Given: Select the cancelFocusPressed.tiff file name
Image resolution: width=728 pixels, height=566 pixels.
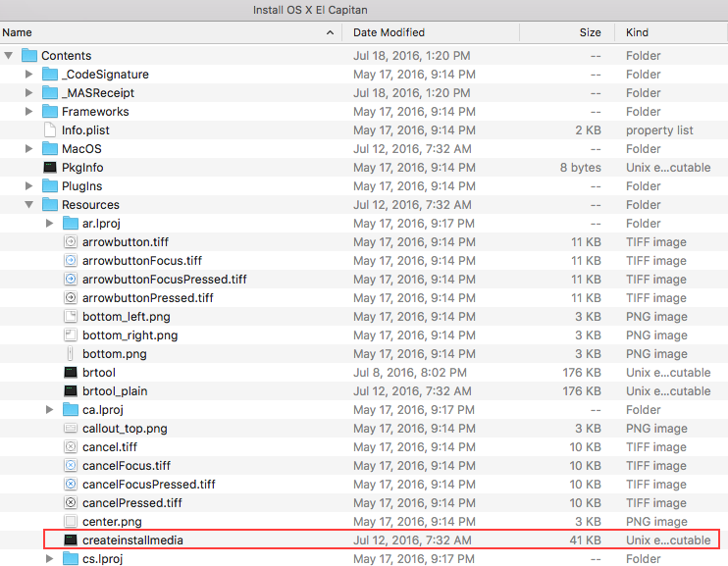Looking at the screenshot, I should coord(149,485).
